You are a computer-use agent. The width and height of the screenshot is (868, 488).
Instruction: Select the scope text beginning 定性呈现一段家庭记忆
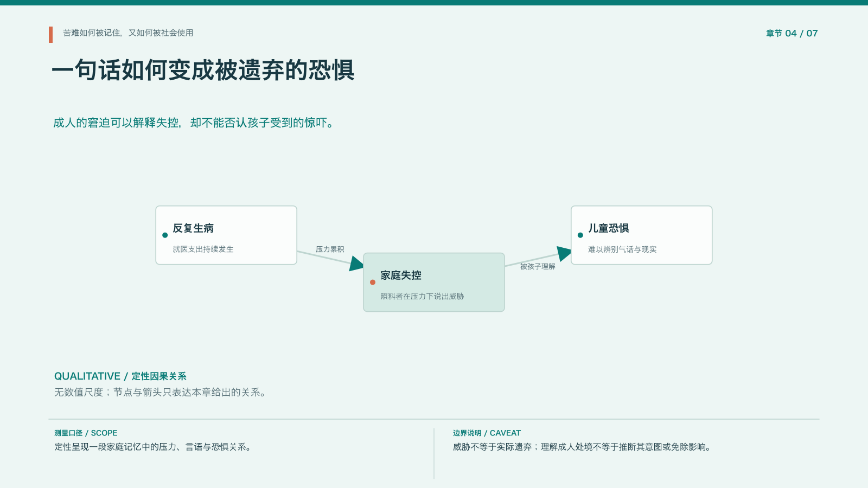click(154, 447)
